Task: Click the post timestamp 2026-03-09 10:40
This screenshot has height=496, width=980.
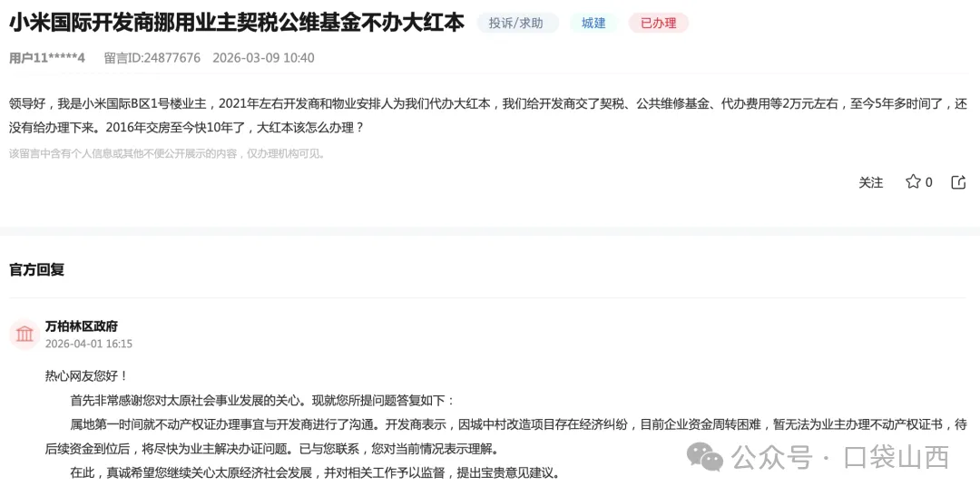Action: 263,58
